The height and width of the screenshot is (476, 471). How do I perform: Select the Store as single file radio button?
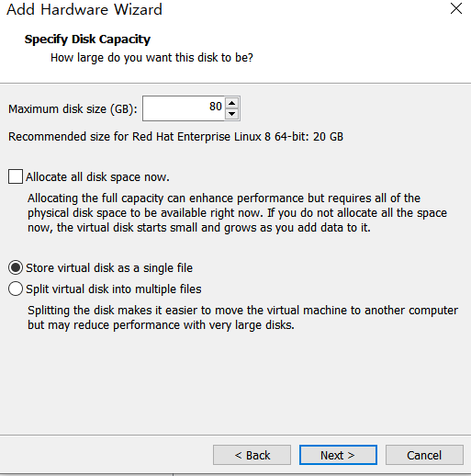[x=16, y=267]
